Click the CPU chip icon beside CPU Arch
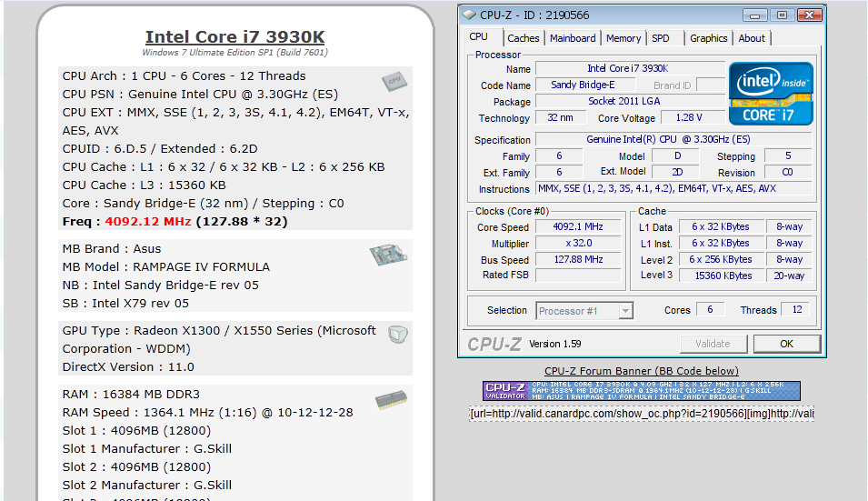Image resolution: width=868 pixels, height=501 pixels. click(394, 81)
